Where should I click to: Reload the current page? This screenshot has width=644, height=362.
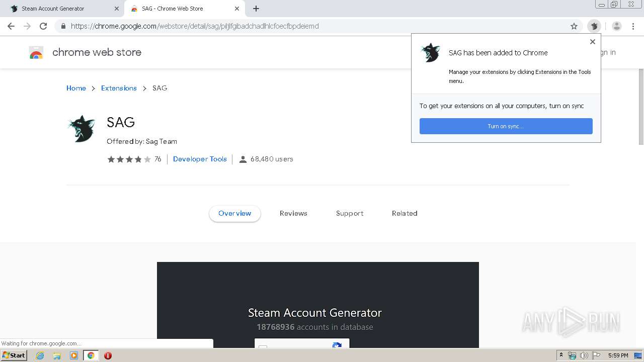pyautogui.click(x=43, y=26)
